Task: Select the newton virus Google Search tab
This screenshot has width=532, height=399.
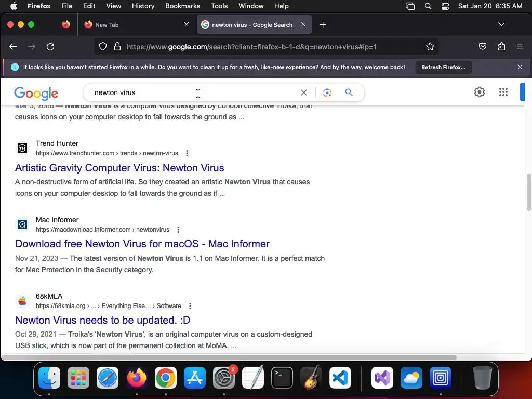Action: click(x=254, y=25)
